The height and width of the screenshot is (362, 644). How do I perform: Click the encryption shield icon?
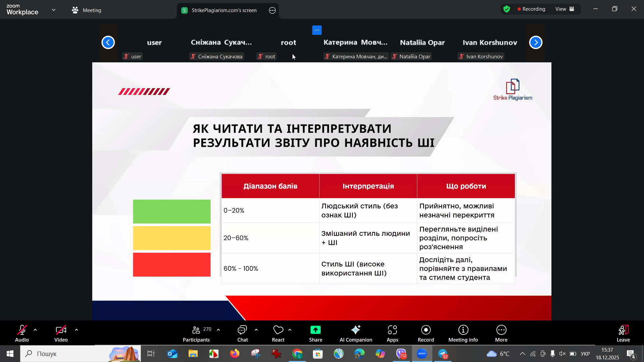(x=506, y=9)
